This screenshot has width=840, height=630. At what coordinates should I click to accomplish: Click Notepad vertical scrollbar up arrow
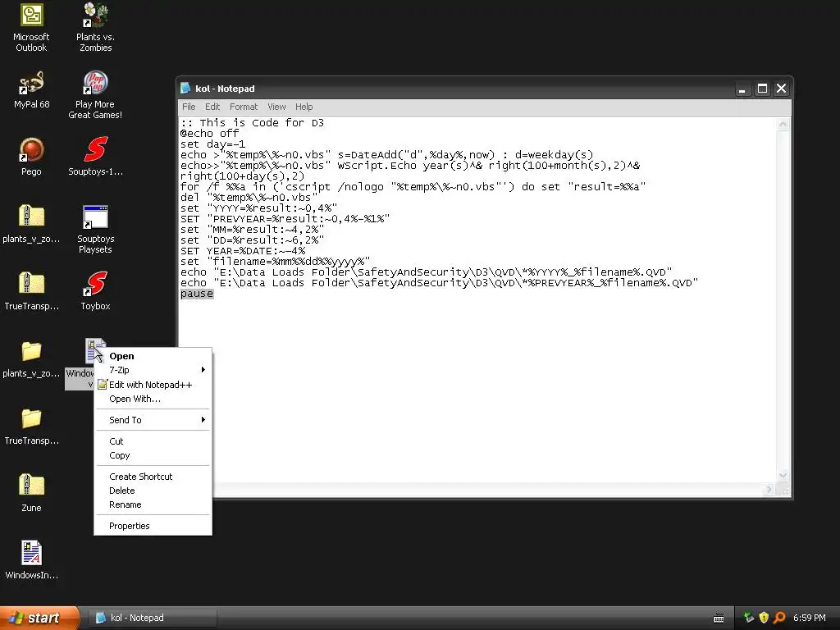click(783, 125)
